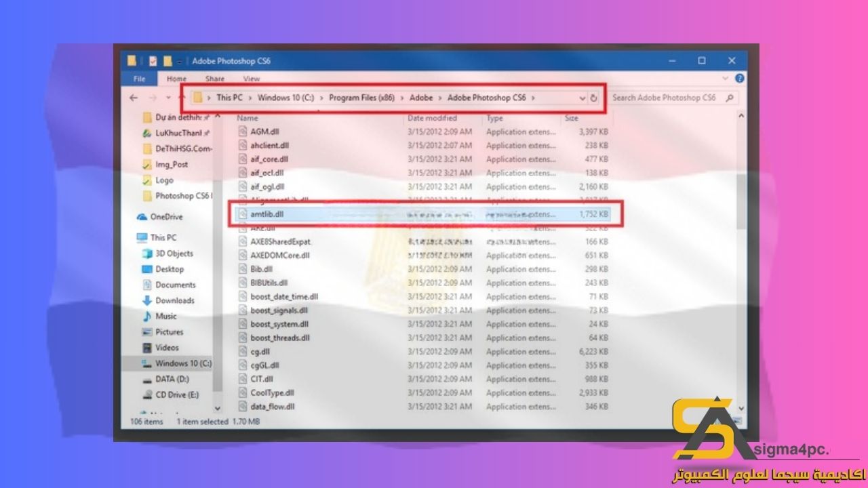Screen dimensions: 868x488
Task: Click the navigation pane scroll-down arrow
Action: pos(218,408)
